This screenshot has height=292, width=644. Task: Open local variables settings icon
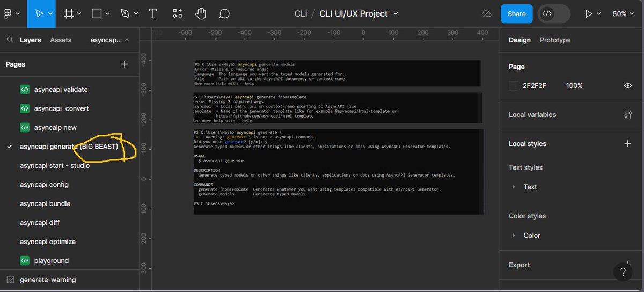click(x=628, y=115)
